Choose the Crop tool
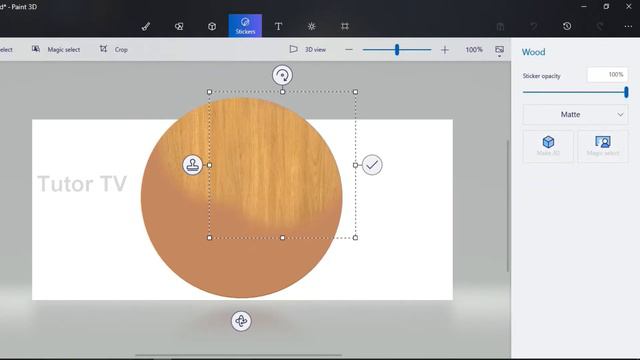Image resolution: width=640 pixels, height=360 pixels. (x=114, y=49)
